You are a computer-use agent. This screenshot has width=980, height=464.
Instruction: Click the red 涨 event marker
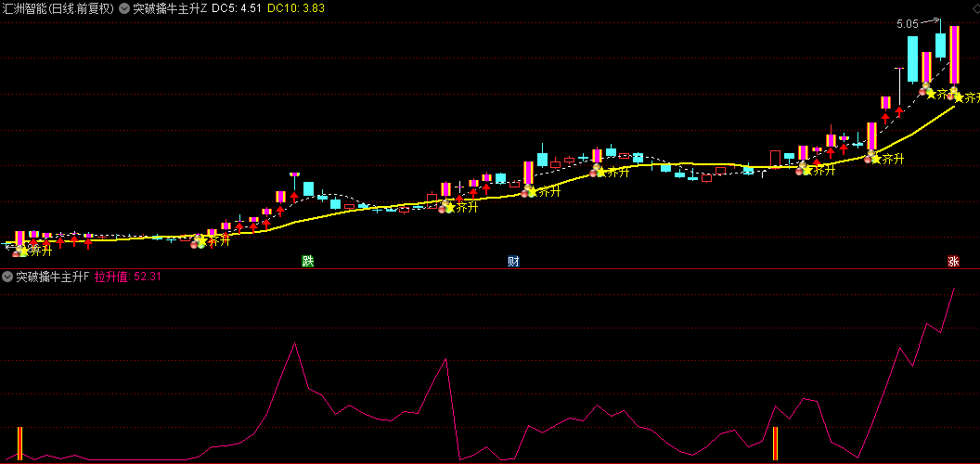[x=953, y=262]
